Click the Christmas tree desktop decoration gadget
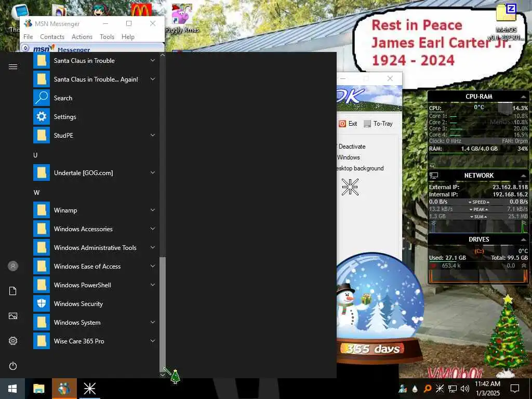Viewport: 532px width, 399px height. tap(506, 336)
